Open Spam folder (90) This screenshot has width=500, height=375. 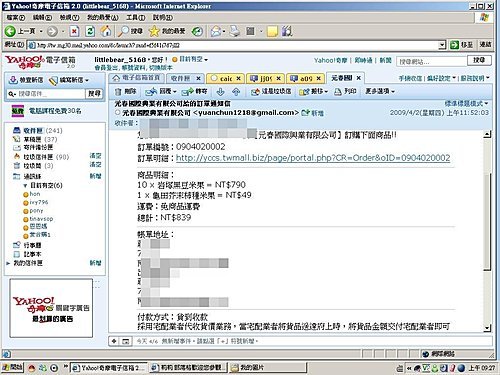click(41, 157)
